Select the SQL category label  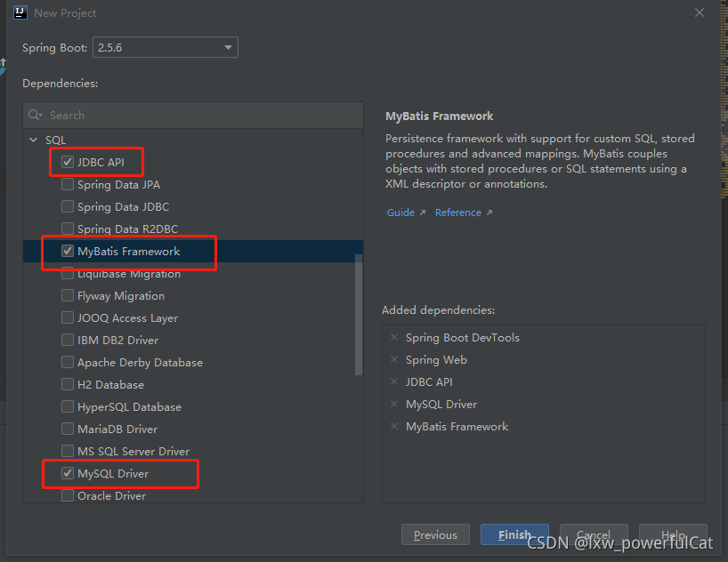(55, 140)
